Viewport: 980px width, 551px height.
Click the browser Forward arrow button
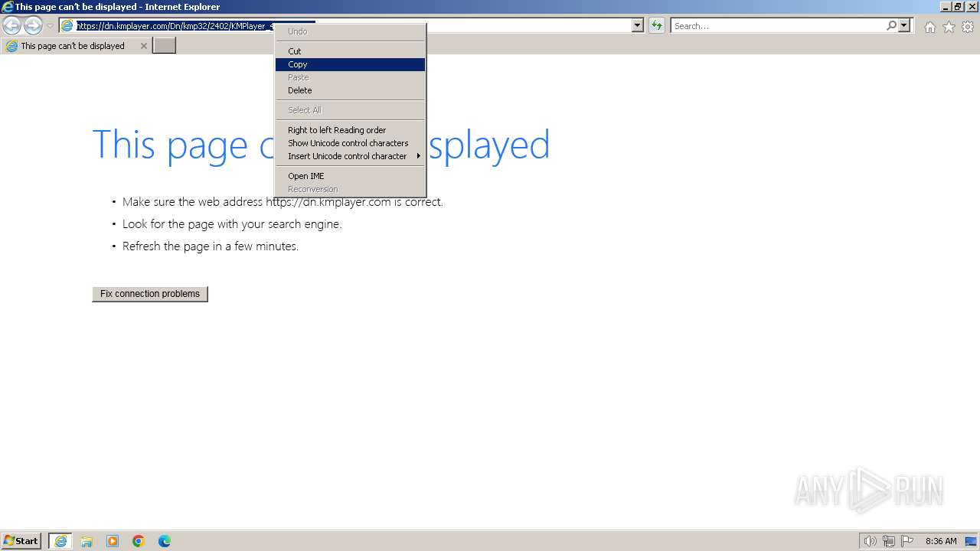(33, 26)
